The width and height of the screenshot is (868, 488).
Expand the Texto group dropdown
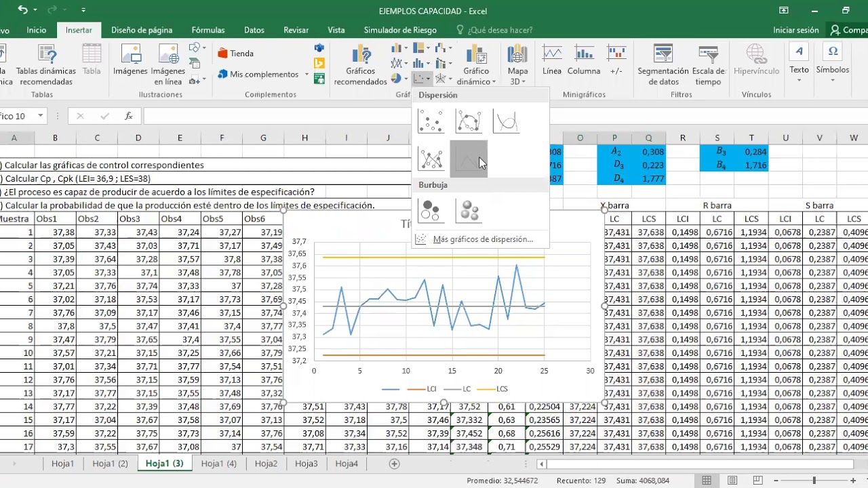coord(800,80)
